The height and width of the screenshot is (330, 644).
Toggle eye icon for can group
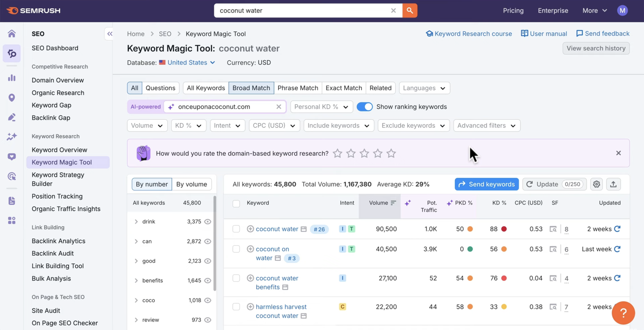pyautogui.click(x=208, y=241)
